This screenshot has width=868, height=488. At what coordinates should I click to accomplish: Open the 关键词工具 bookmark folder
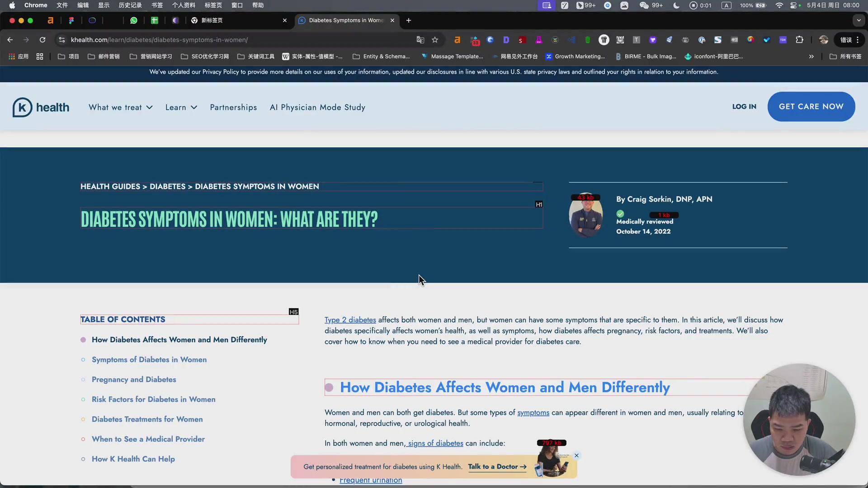coord(256,56)
